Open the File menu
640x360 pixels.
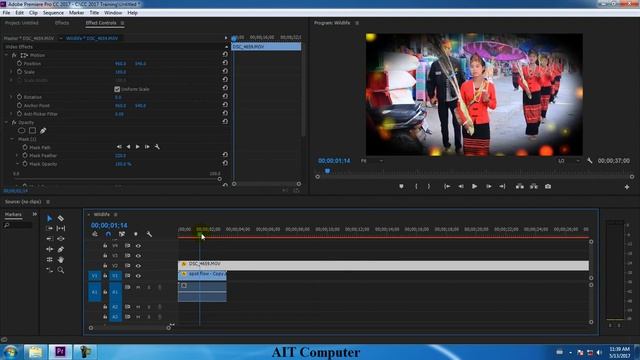7,13
